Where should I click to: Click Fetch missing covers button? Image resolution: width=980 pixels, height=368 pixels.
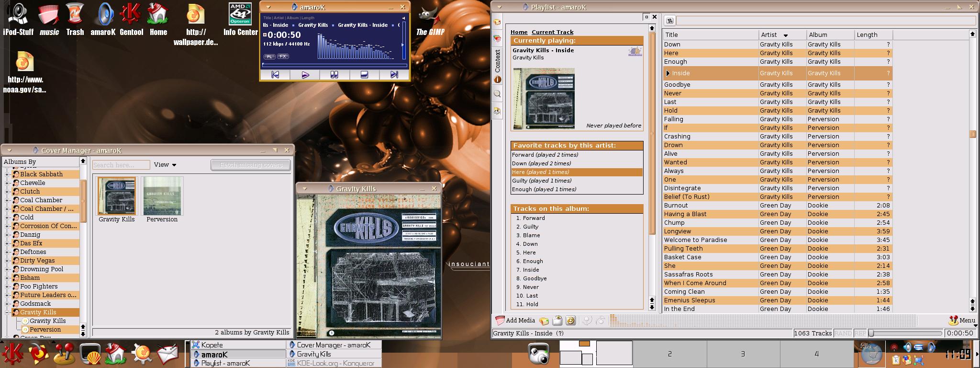(251, 165)
